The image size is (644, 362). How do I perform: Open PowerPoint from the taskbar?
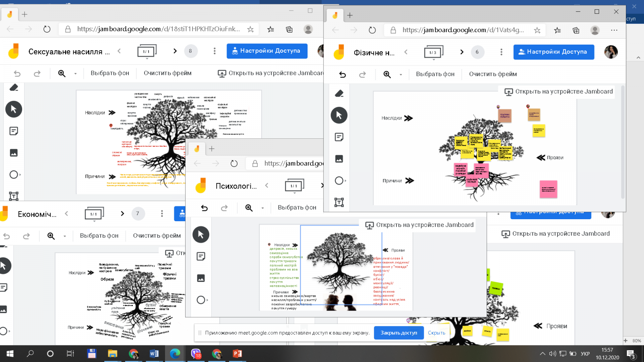point(237,354)
